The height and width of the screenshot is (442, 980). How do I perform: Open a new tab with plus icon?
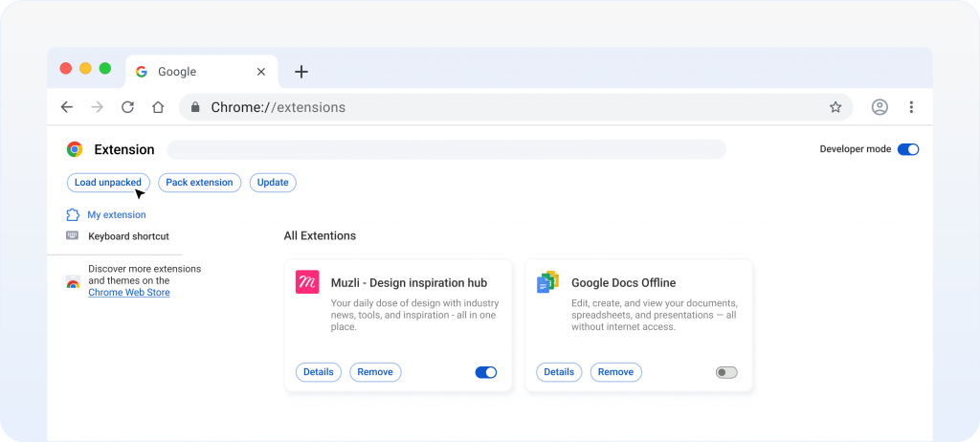(301, 72)
